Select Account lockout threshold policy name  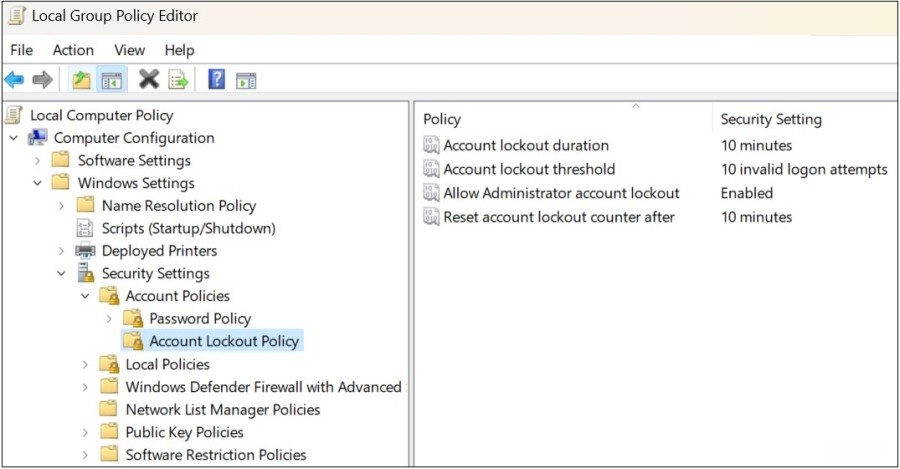[x=529, y=169]
